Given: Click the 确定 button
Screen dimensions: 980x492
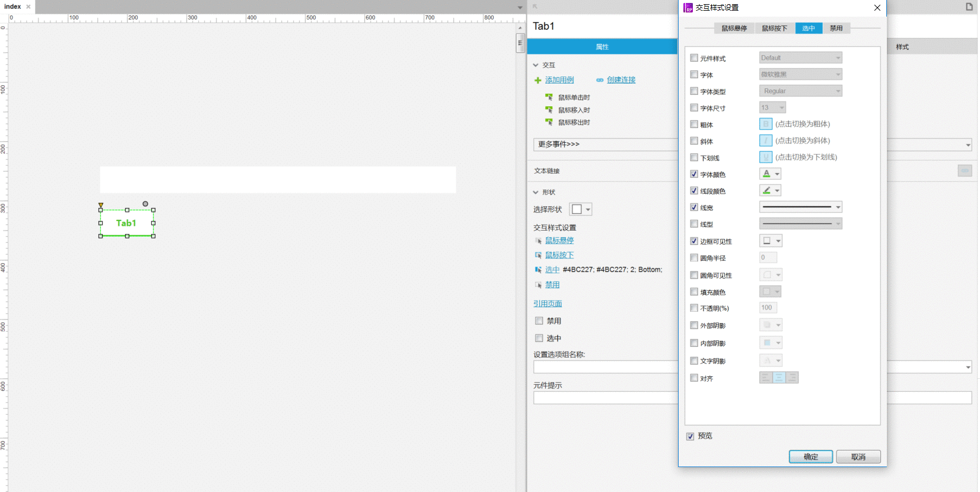Looking at the screenshot, I should pyautogui.click(x=810, y=456).
